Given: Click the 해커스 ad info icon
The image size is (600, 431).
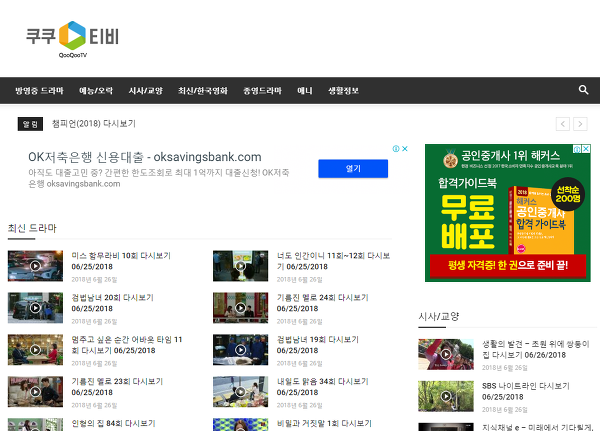Looking at the screenshot, I should pyautogui.click(x=577, y=149).
